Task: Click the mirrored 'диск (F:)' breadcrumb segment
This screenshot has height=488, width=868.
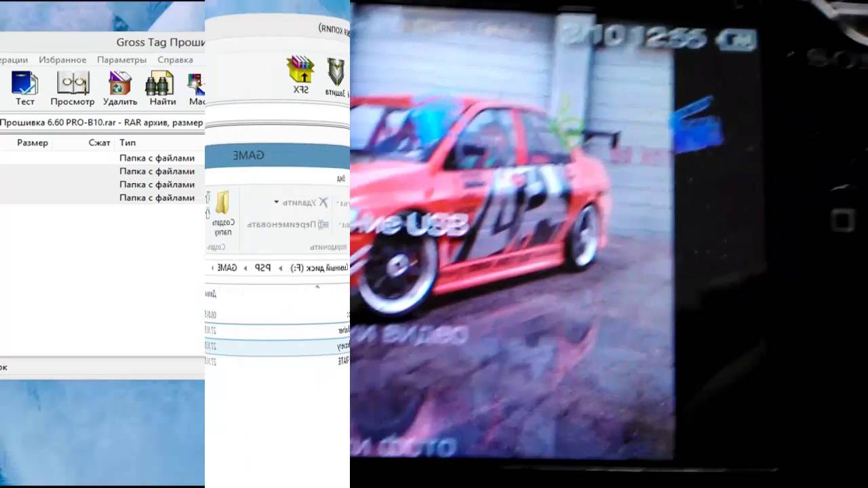Action: 319,268
